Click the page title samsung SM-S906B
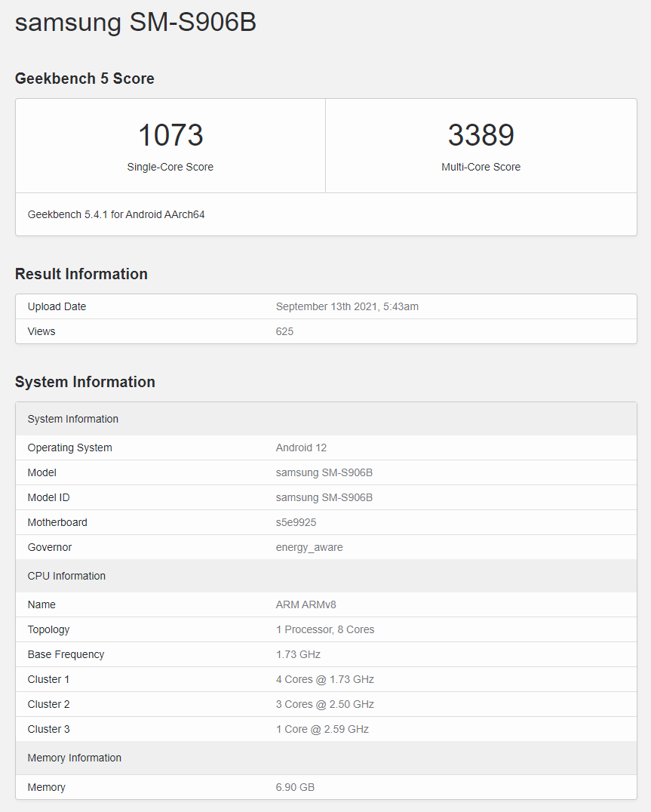Screen dimensions: 651x812 [136, 23]
